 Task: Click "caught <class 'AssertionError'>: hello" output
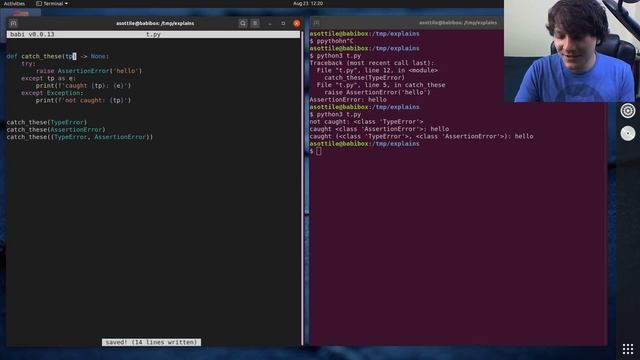pyautogui.click(x=379, y=129)
